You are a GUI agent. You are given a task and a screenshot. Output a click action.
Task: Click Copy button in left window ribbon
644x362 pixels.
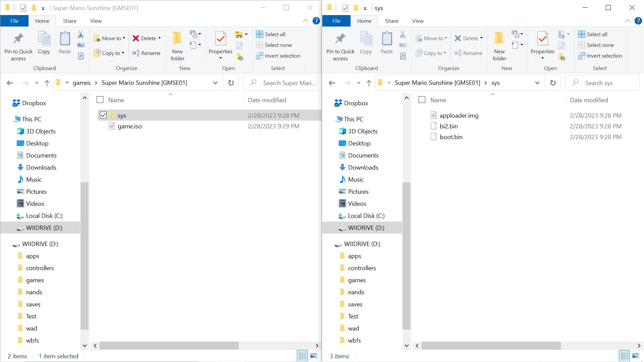[x=44, y=43]
